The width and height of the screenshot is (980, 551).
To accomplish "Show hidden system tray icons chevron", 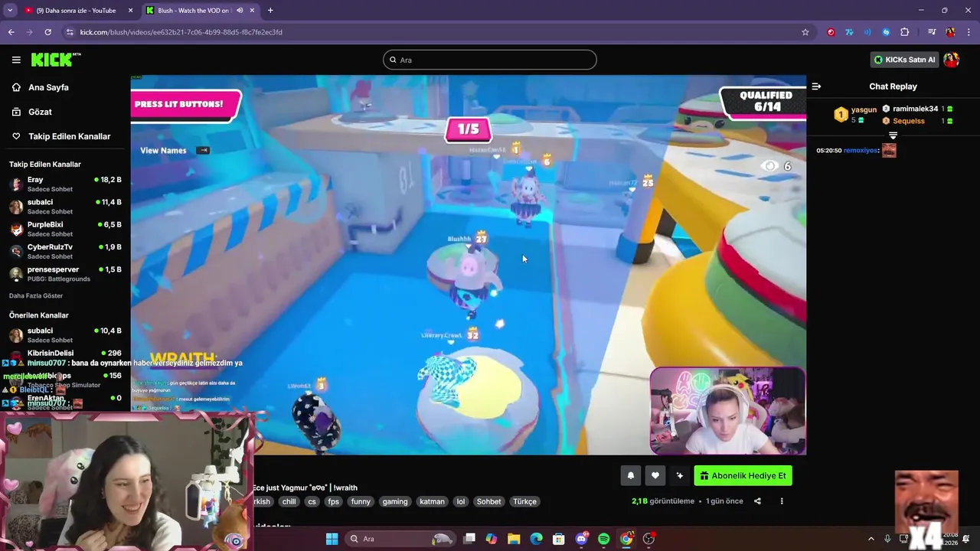I will click(871, 539).
